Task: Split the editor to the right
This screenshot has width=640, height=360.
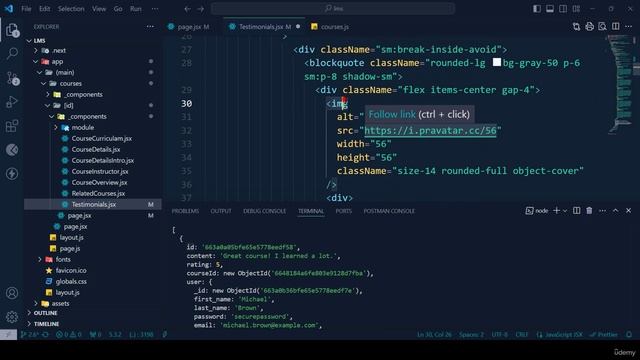Action: pyautogui.click(x=616, y=27)
